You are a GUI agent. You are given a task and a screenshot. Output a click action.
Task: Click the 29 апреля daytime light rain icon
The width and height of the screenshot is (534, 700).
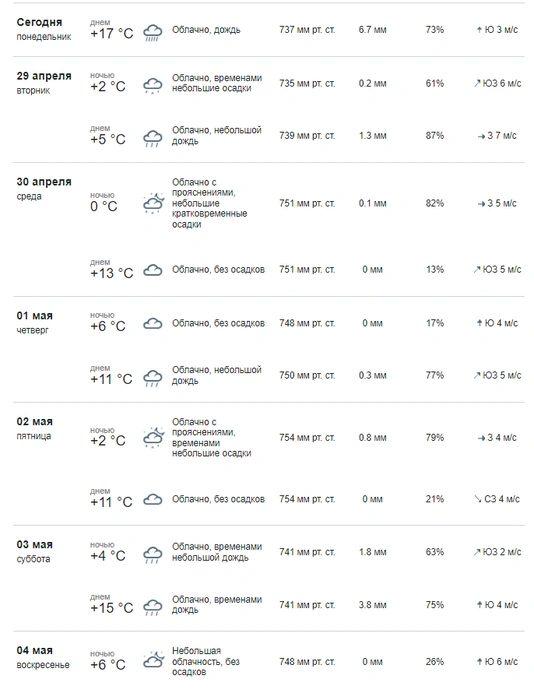pyautogui.click(x=152, y=138)
